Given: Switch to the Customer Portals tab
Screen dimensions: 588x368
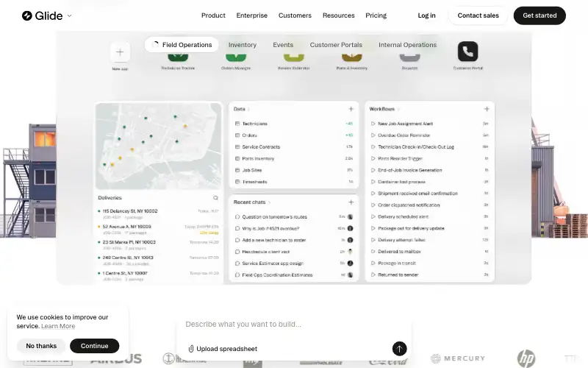Looking at the screenshot, I should (336, 45).
